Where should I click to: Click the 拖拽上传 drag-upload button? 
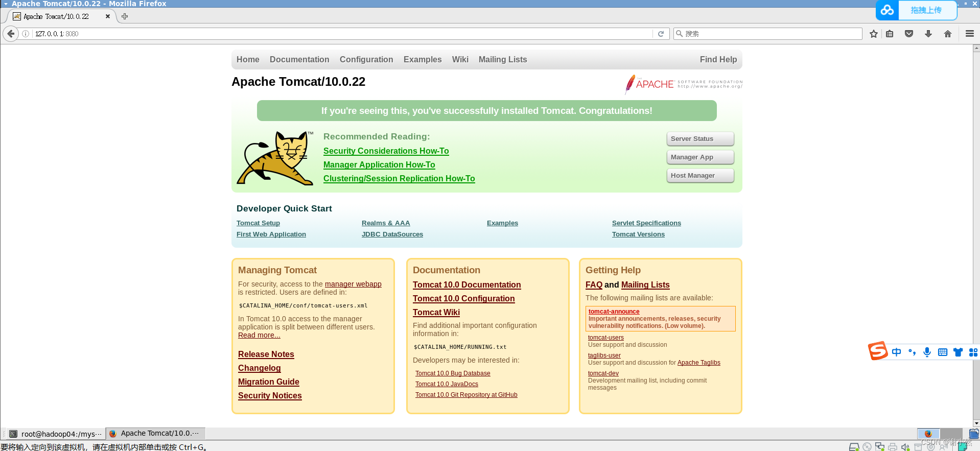pyautogui.click(x=926, y=10)
